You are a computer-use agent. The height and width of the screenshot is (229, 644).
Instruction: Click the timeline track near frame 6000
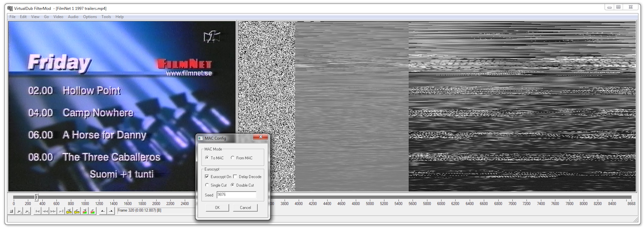click(441, 197)
